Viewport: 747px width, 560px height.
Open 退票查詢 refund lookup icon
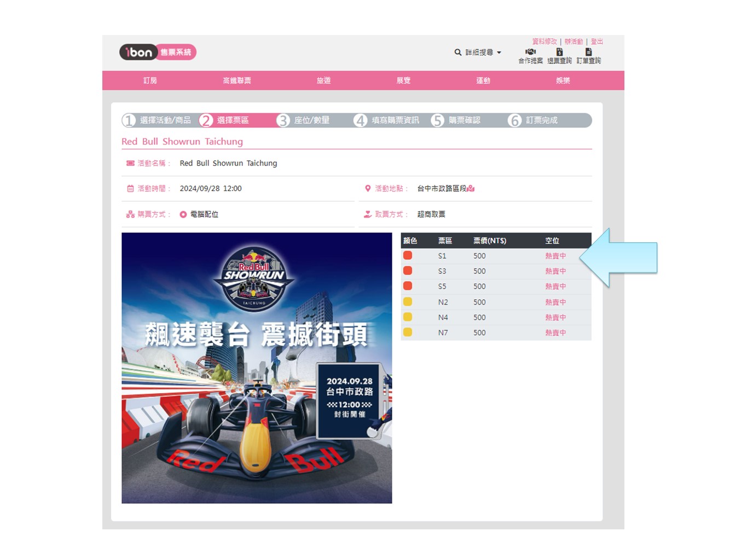point(559,52)
